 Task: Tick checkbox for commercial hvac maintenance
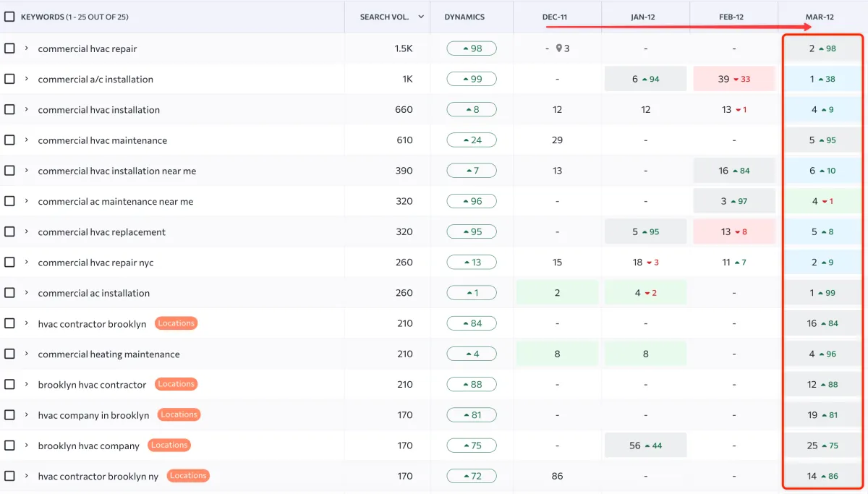click(x=9, y=140)
